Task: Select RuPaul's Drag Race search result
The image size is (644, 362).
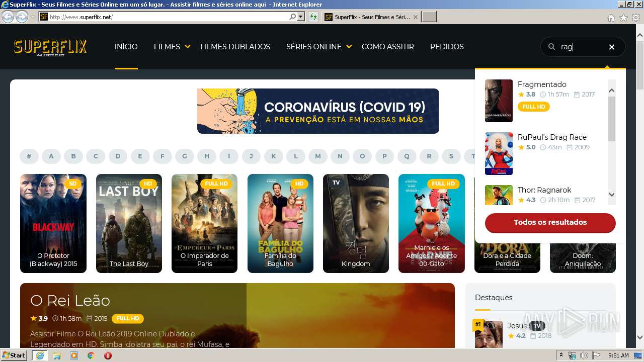Action: [x=552, y=137]
